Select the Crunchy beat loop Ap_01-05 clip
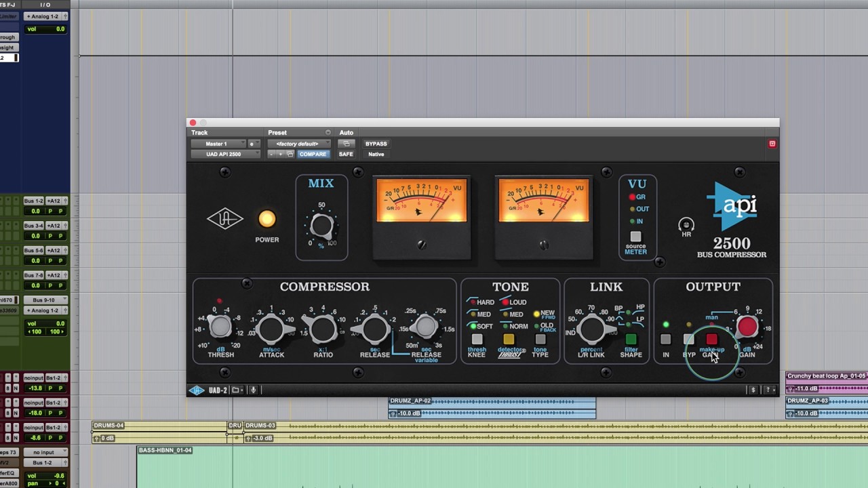The image size is (868, 488). point(827,382)
